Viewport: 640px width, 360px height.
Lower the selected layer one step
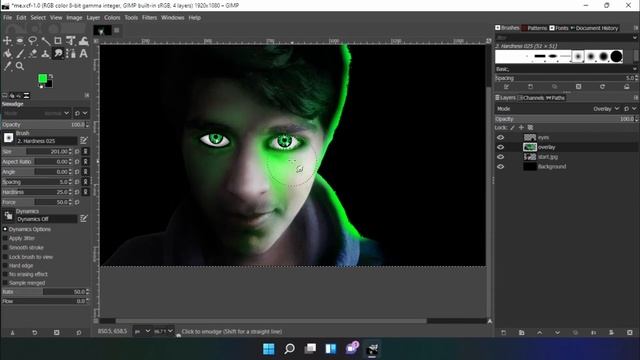(557, 333)
